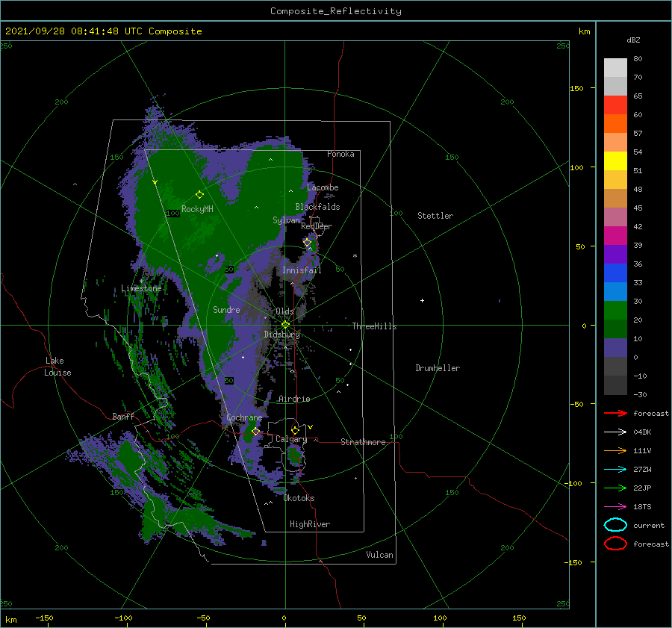Screen dimensions: 672x628
Task: Click the orange 111V arrow in legend
Action: point(615,450)
